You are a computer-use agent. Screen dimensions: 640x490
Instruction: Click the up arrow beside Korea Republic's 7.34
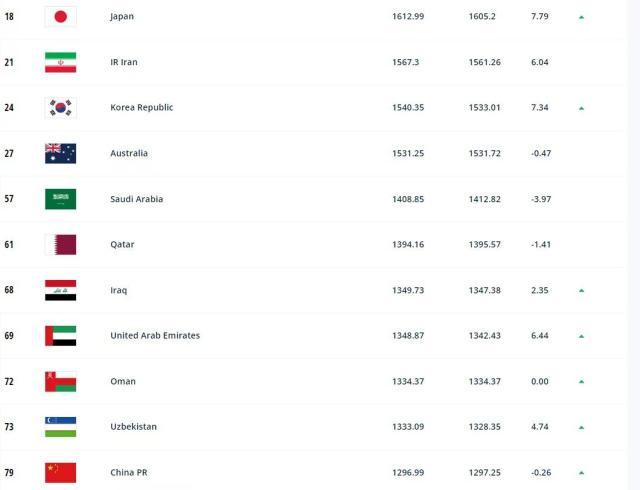[x=581, y=108]
